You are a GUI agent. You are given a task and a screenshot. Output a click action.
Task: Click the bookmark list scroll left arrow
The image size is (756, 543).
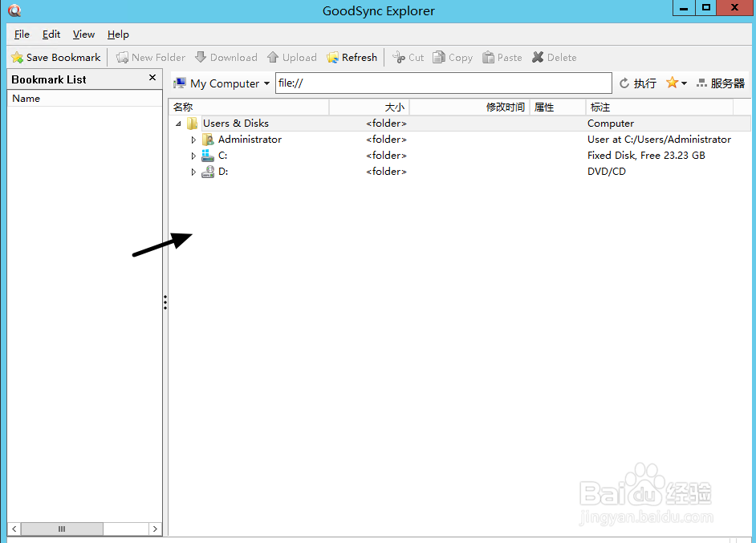point(14,529)
